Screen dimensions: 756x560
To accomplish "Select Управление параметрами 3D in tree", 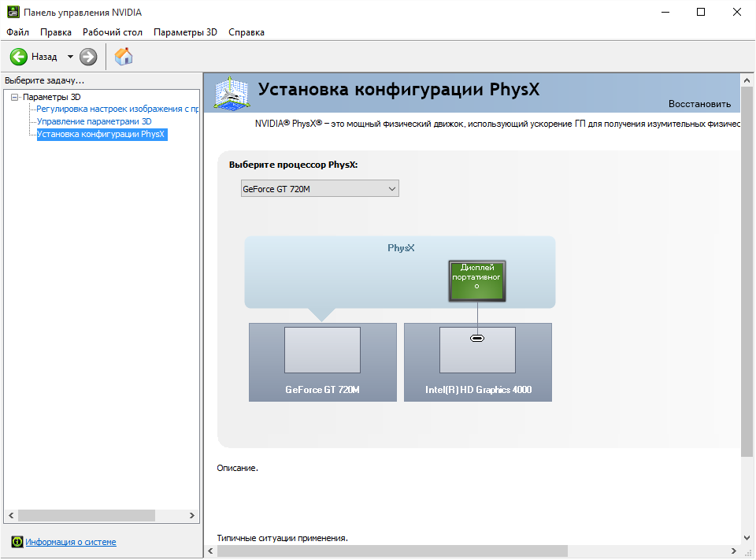I will [x=94, y=122].
